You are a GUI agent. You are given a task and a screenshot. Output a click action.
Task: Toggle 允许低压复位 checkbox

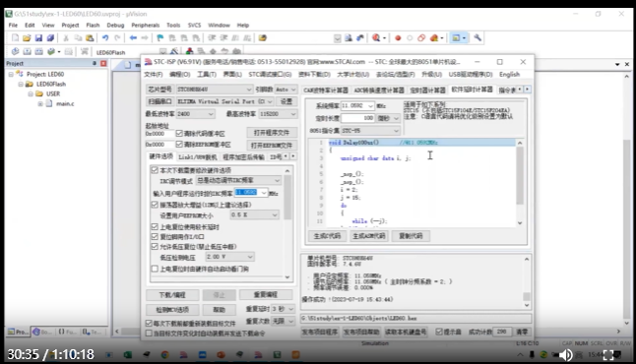point(155,247)
